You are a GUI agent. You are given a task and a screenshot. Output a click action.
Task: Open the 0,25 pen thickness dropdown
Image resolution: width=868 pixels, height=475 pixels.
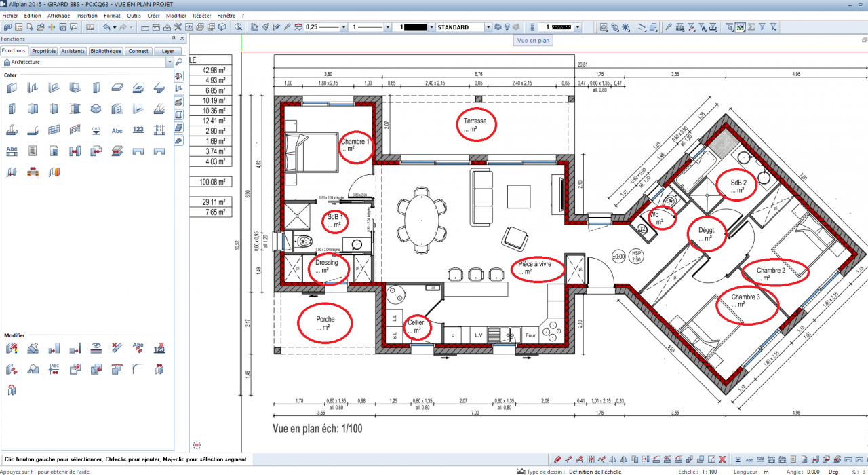[x=344, y=27]
